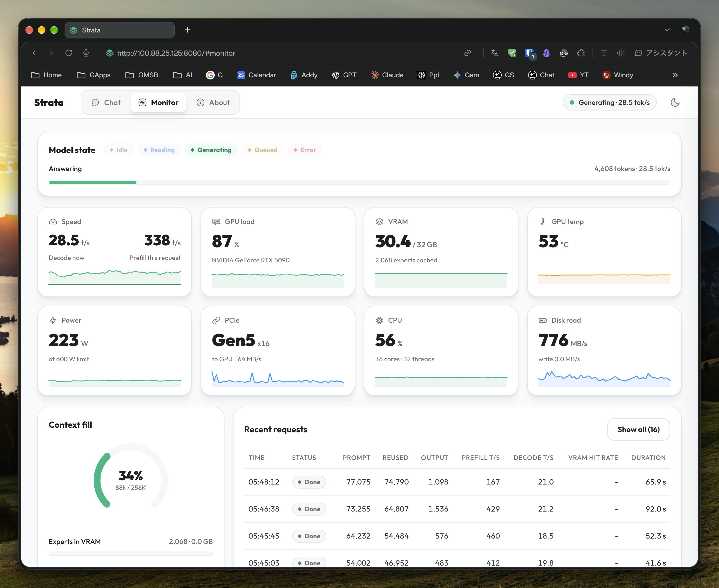Expand the tab list chevron dropdown
Image resolution: width=719 pixels, height=588 pixels.
667,30
